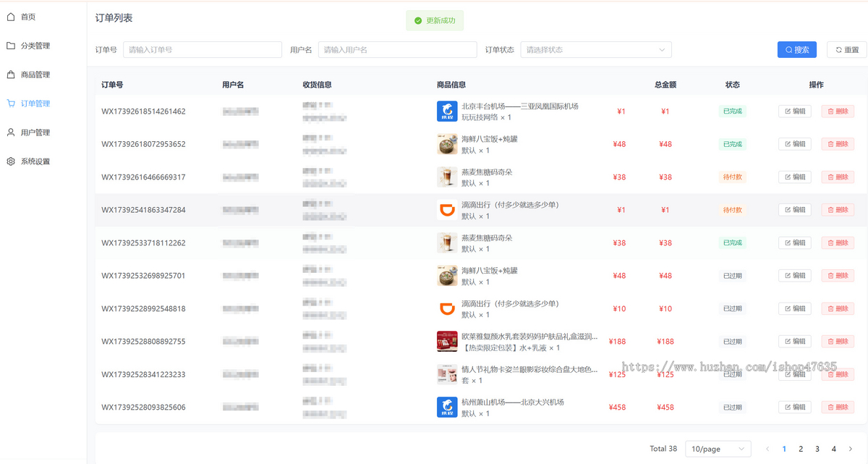Focus the order number input field
868x464 pixels.
tap(203, 50)
